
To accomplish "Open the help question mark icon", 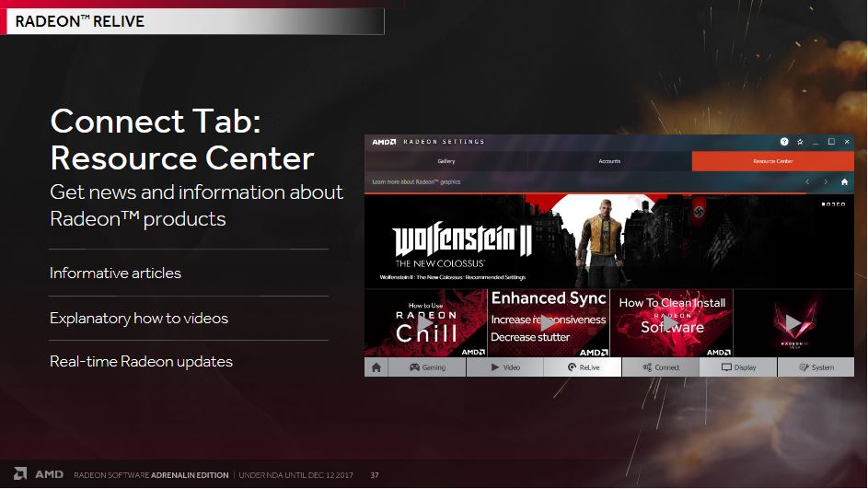I will pos(784,142).
